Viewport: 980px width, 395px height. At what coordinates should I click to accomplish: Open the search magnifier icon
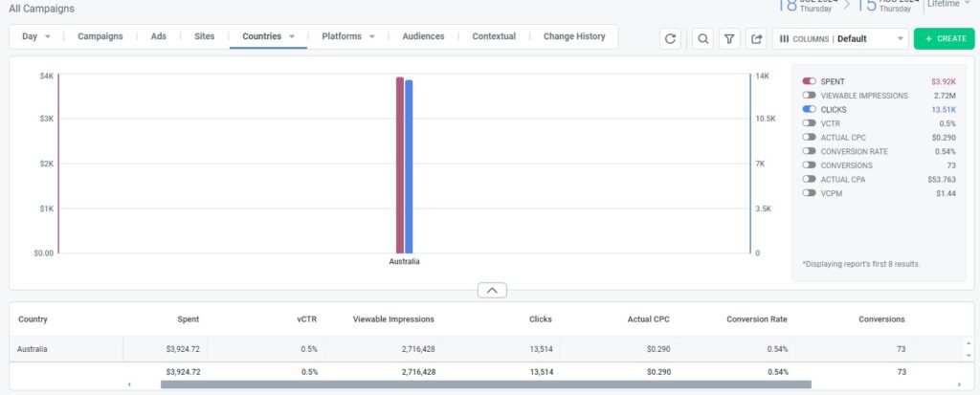tap(703, 39)
